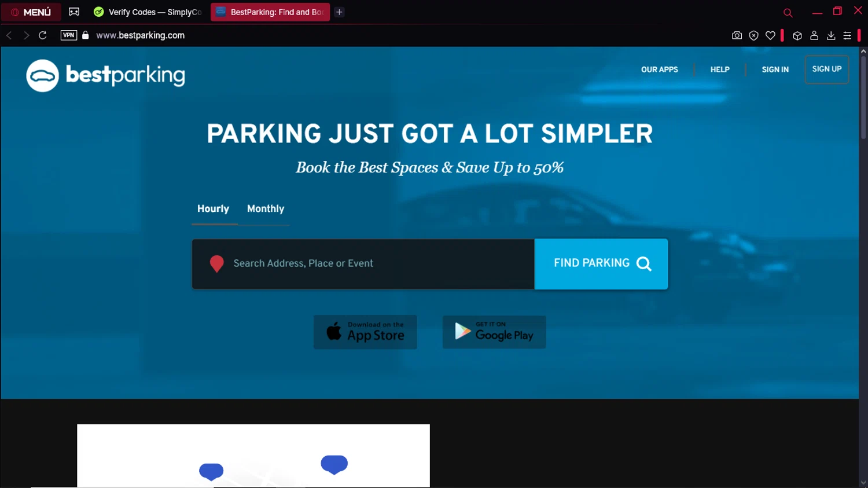Click the padlock site security icon
868x488 pixels.
tap(86, 35)
